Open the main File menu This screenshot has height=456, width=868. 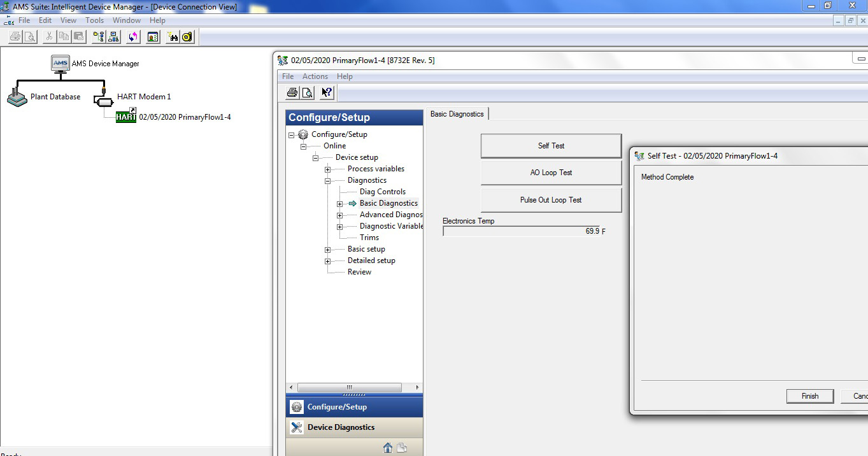pos(24,20)
